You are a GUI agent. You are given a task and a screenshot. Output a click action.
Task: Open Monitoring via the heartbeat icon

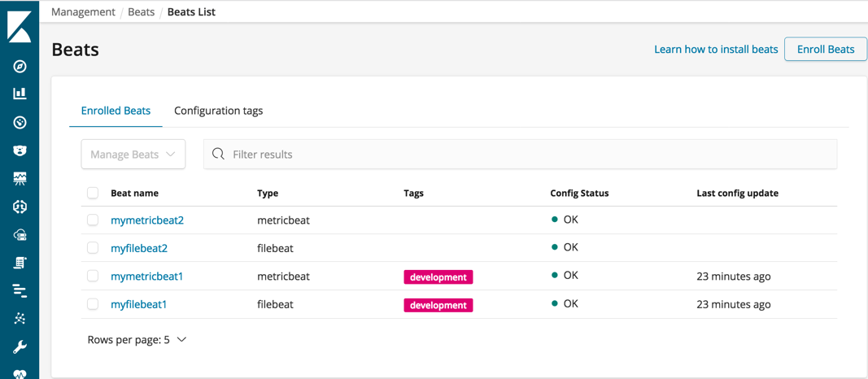point(20,374)
